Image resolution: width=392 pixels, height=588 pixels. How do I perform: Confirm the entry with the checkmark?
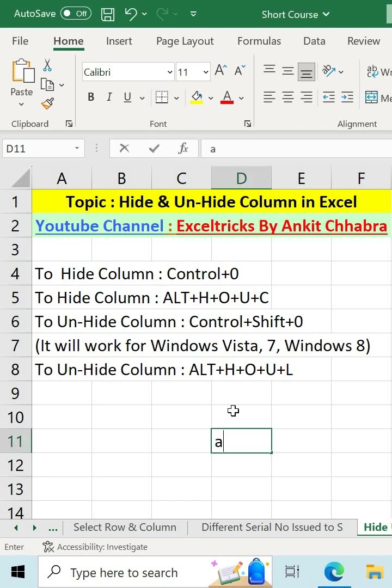point(154,149)
